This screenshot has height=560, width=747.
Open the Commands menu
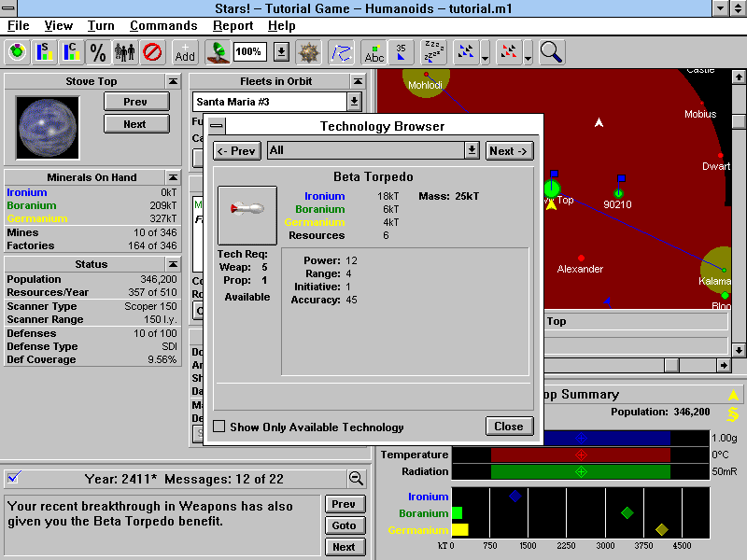point(163,26)
